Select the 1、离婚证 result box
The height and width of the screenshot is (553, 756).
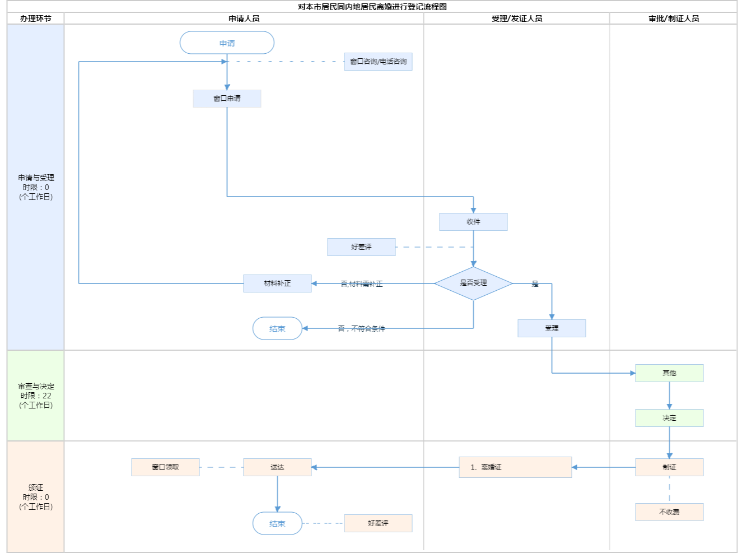[515, 467]
